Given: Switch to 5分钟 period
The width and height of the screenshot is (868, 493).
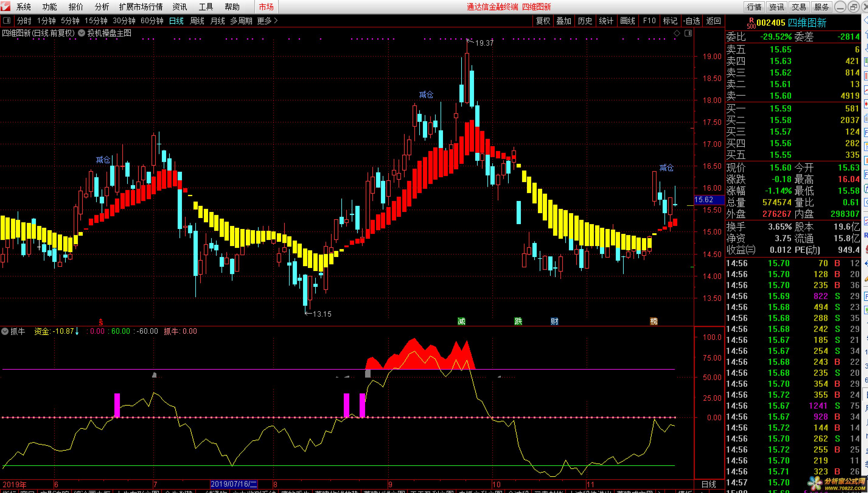Looking at the screenshot, I should (70, 21).
